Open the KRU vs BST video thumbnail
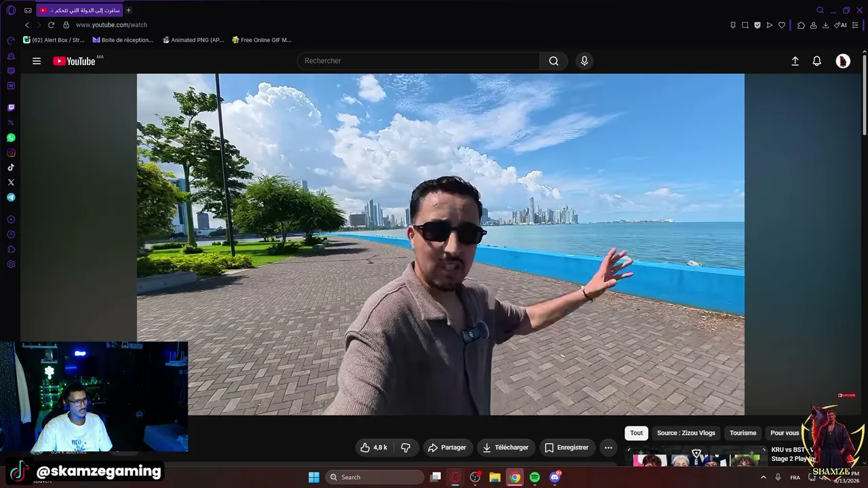The image size is (868, 488). [x=696, y=457]
